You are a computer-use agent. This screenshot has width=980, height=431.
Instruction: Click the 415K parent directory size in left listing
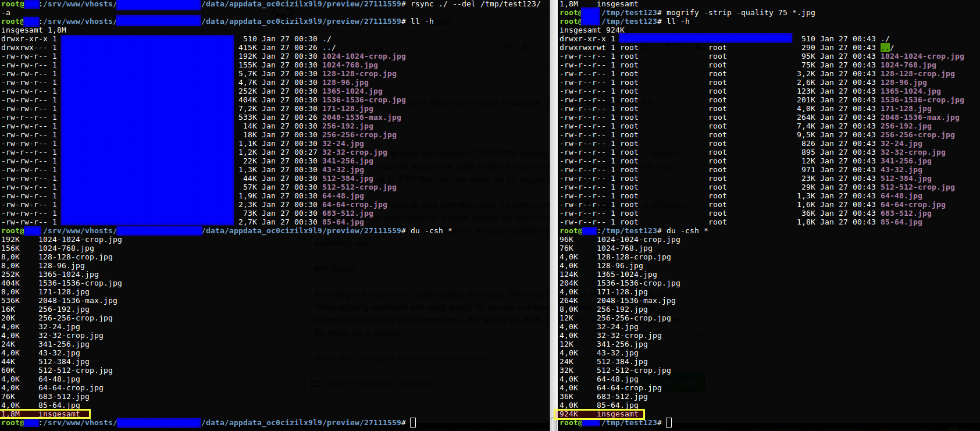[248, 48]
